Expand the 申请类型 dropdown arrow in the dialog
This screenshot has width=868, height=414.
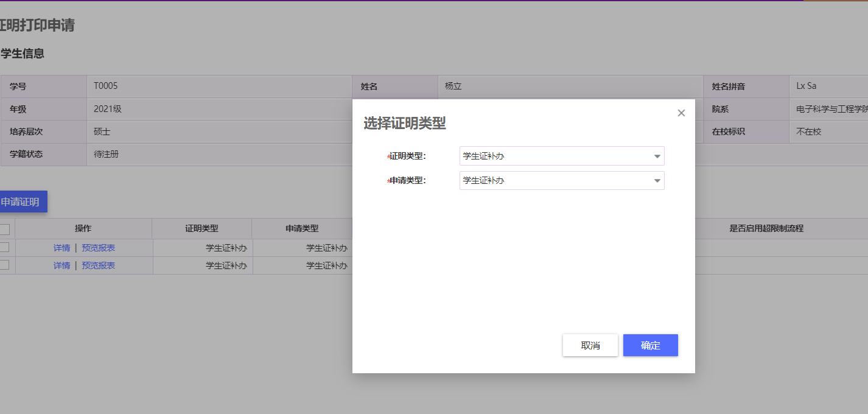point(657,181)
